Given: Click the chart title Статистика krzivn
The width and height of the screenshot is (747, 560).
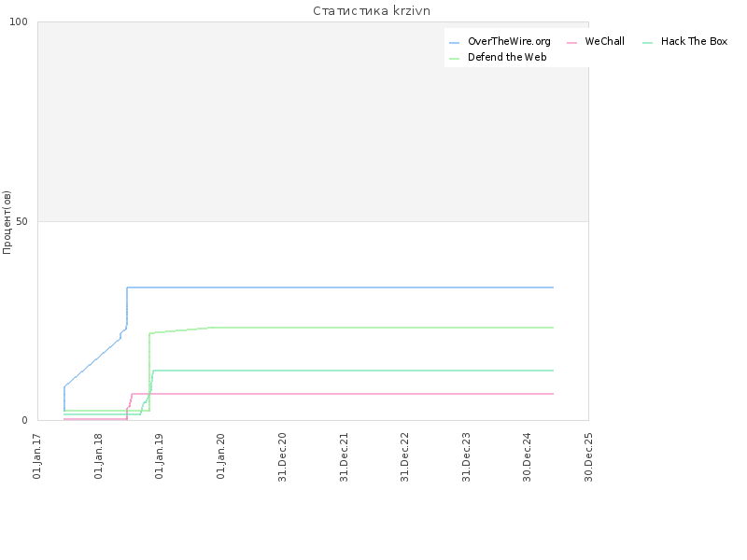Looking at the screenshot, I should click(372, 11).
